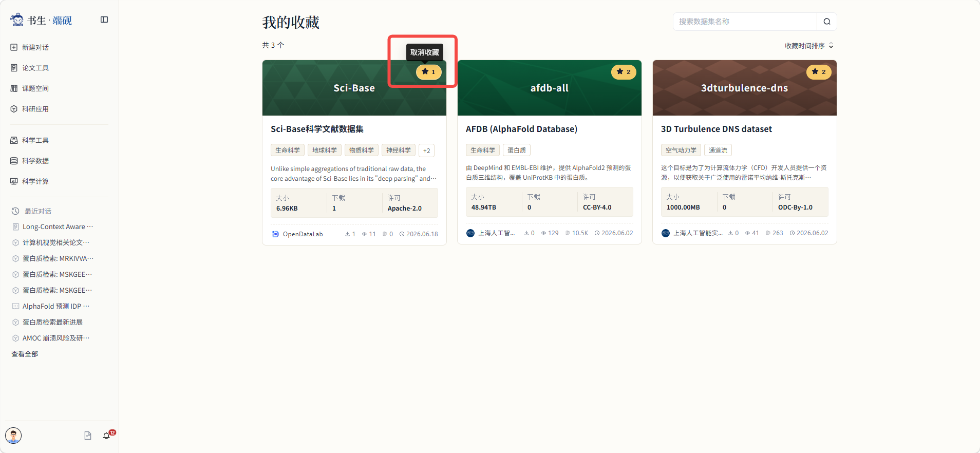Image resolution: width=980 pixels, height=453 pixels.
Task: Click the 书生·端砚 logo
Action: coord(41,20)
